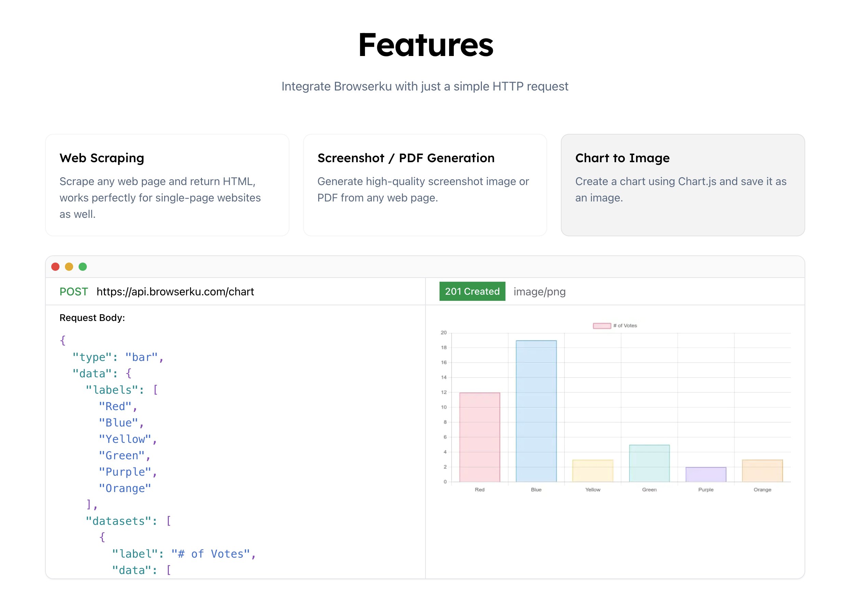Click the Yellow bar in chart
851x616 pixels.
593,471
